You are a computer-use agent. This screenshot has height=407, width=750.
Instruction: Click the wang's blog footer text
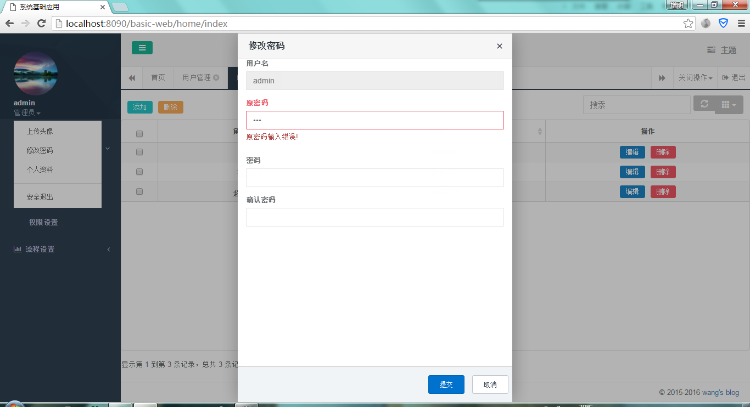tap(720, 392)
